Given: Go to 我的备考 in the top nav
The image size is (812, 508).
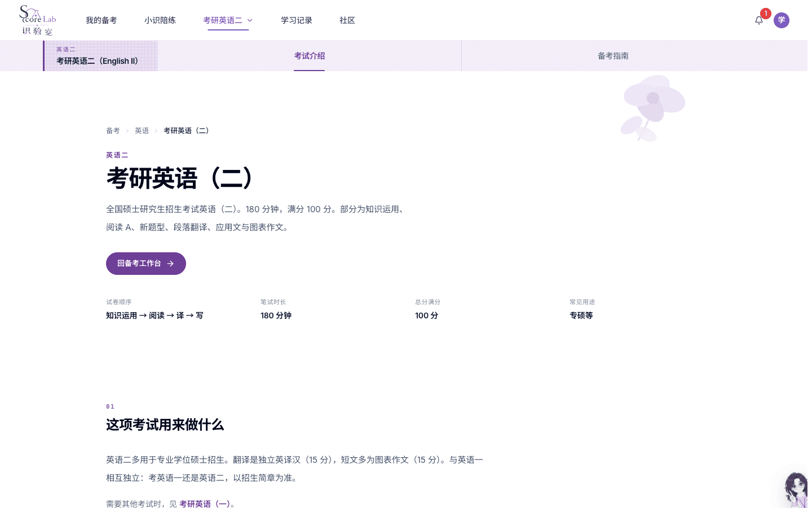Looking at the screenshot, I should point(101,20).
